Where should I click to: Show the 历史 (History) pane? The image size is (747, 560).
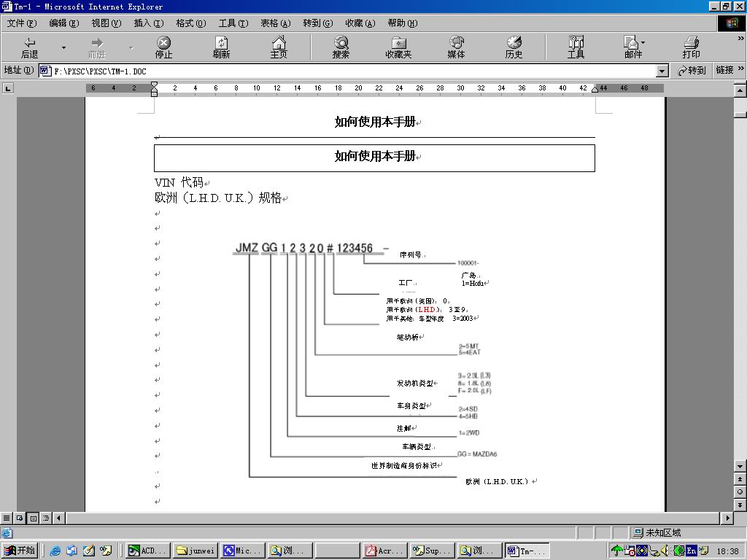pos(514,47)
